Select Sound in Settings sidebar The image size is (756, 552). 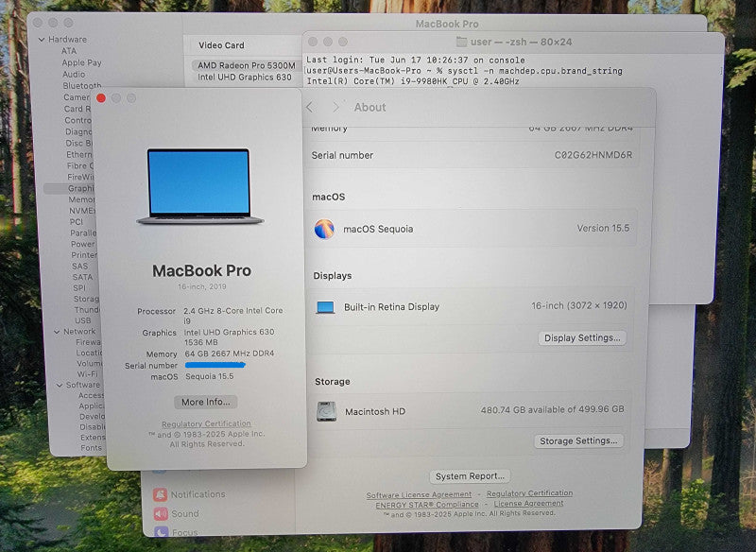[x=184, y=514]
